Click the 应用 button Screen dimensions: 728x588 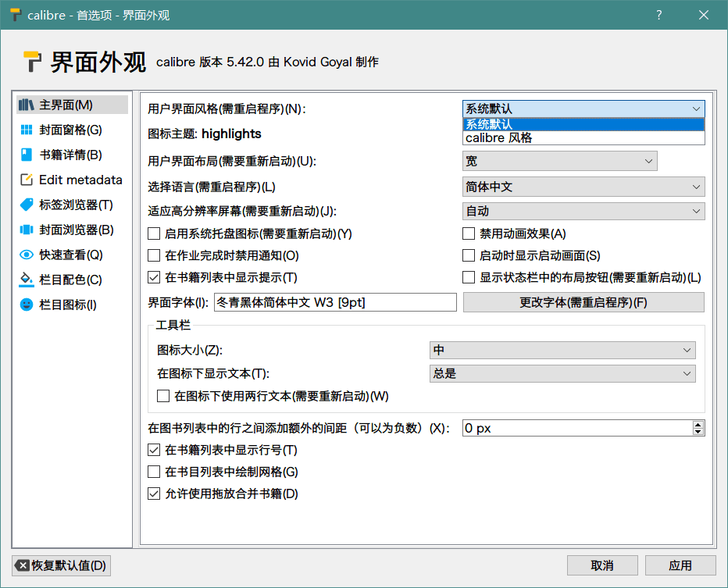(x=680, y=565)
